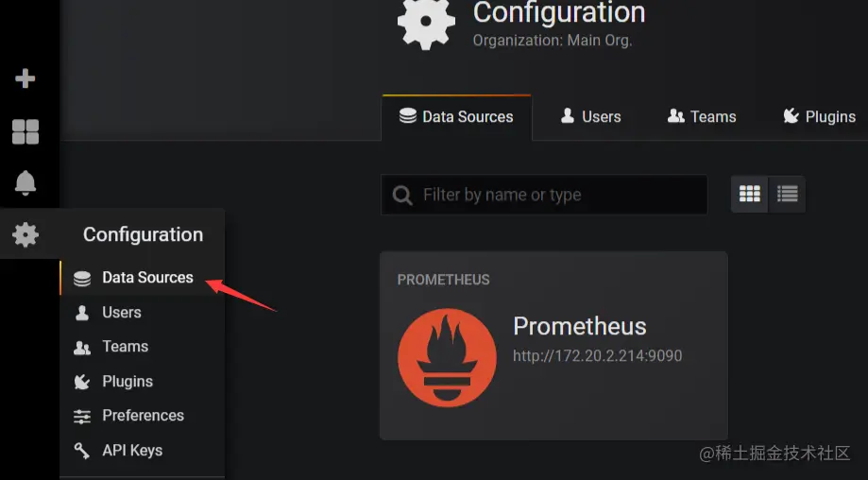
Task: Switch to list view layout
Action: click(x=788, y=194)
